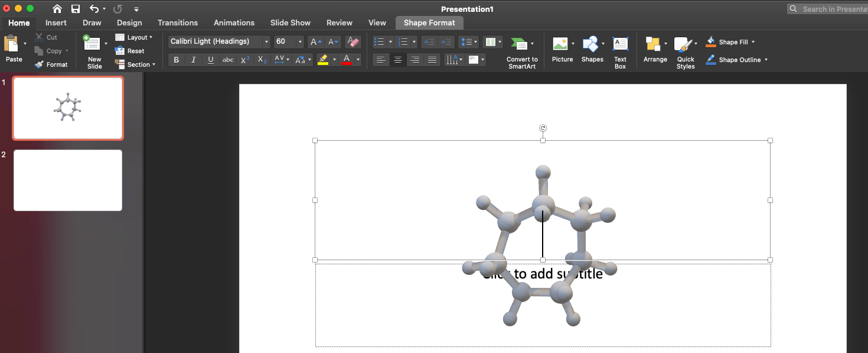This screenshot has width=868, height=353.
Task: Apply the red font color
Action: pos(347,60)
